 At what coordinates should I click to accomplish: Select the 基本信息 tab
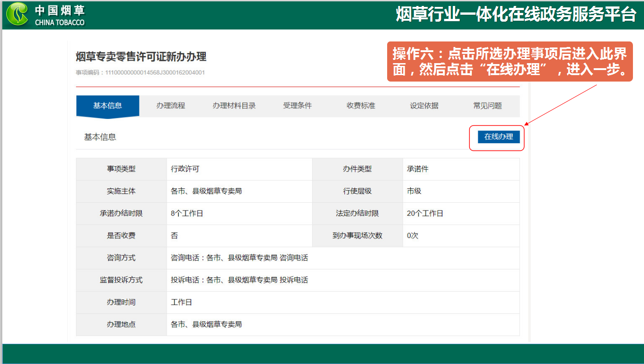click(107, 106)
